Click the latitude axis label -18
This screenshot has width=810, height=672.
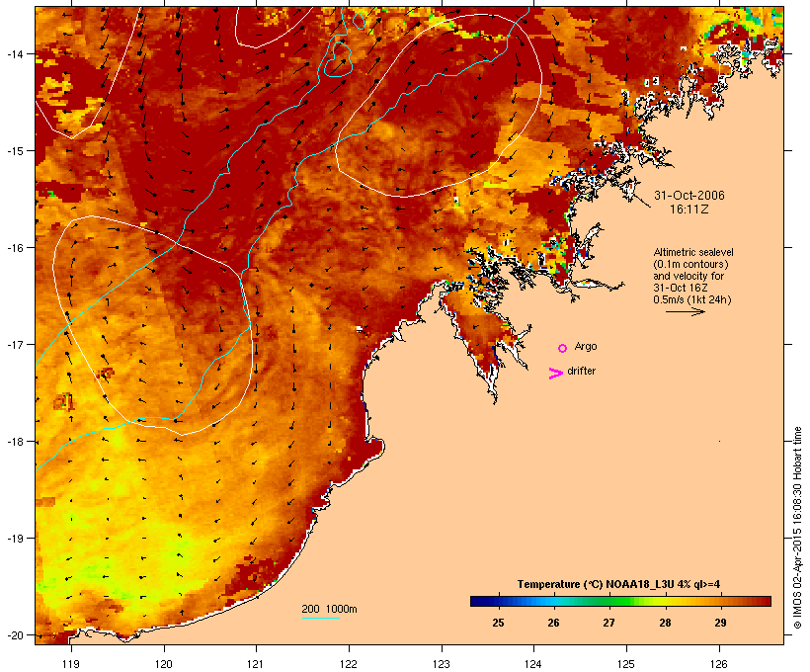coord(14,442)
